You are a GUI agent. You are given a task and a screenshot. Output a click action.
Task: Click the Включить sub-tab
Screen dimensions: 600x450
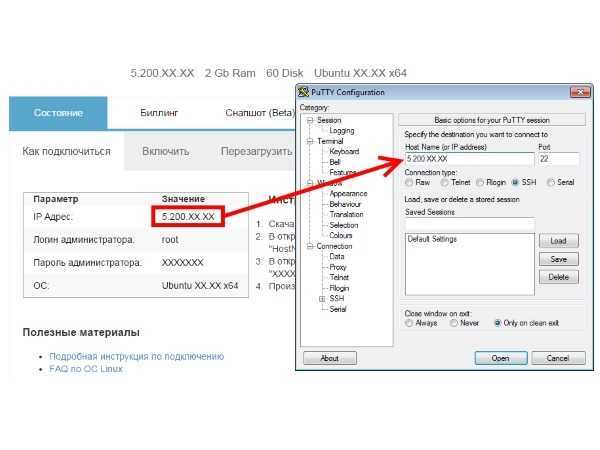tap(166, 152)
